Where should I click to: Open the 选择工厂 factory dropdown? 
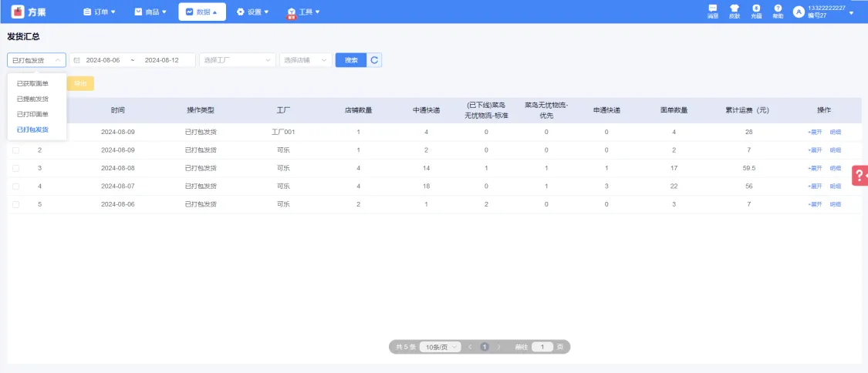coord(237,60)
